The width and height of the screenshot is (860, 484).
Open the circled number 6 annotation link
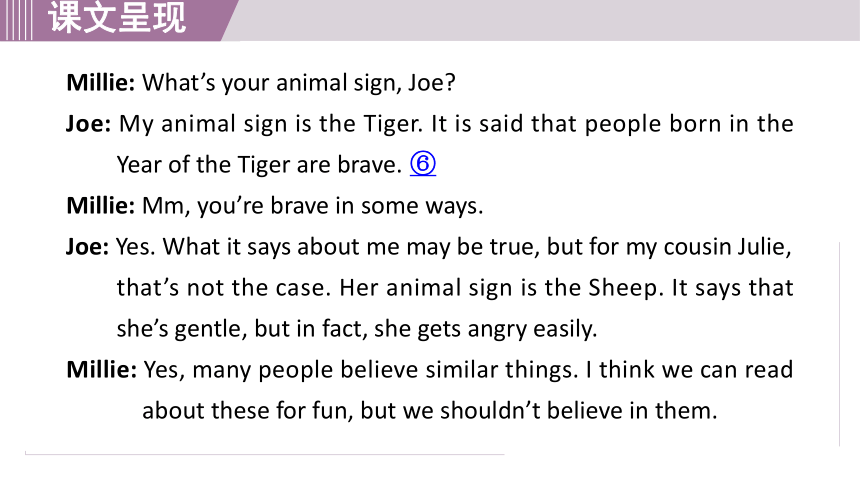pos(423,164)
